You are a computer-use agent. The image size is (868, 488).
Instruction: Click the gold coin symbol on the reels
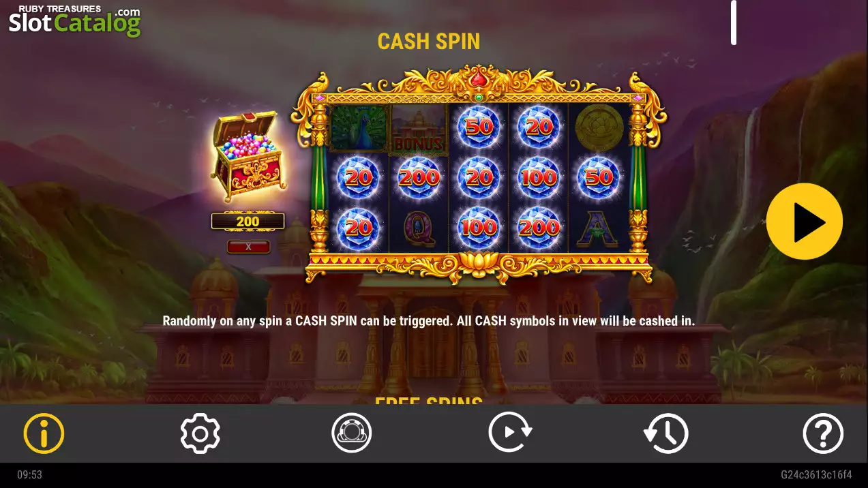pyautogui.click(x=599, y=127)
